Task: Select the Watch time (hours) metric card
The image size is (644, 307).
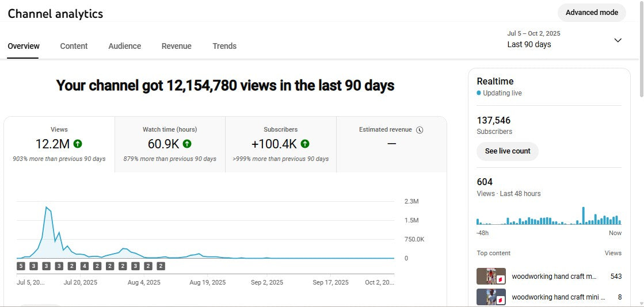Action: coord(170,144)
